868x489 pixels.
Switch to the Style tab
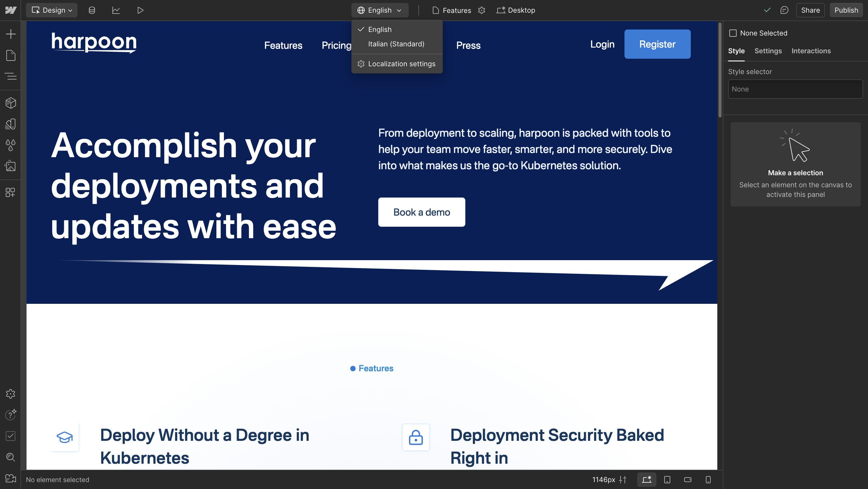(x=736, y=51)
